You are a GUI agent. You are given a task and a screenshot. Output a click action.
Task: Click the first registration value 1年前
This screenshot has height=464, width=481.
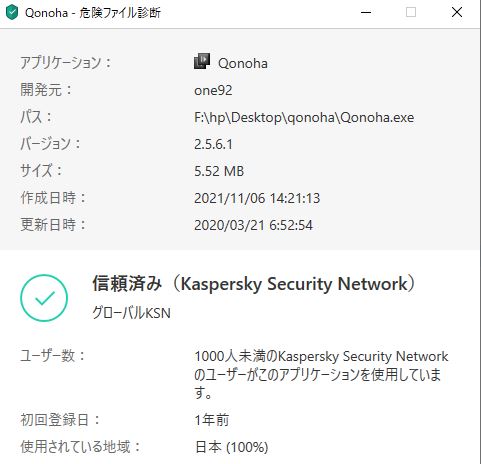[212, 420]
